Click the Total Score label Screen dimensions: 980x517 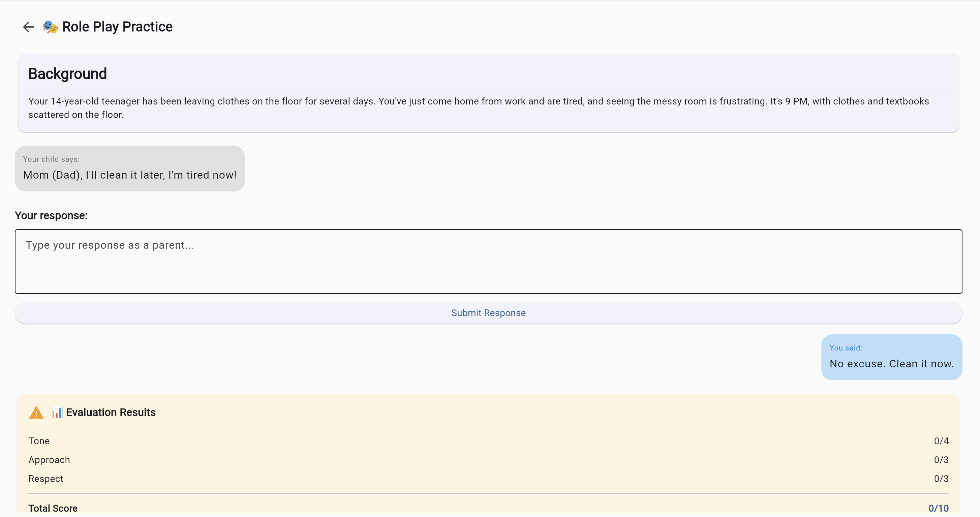(x=53, y=508)
